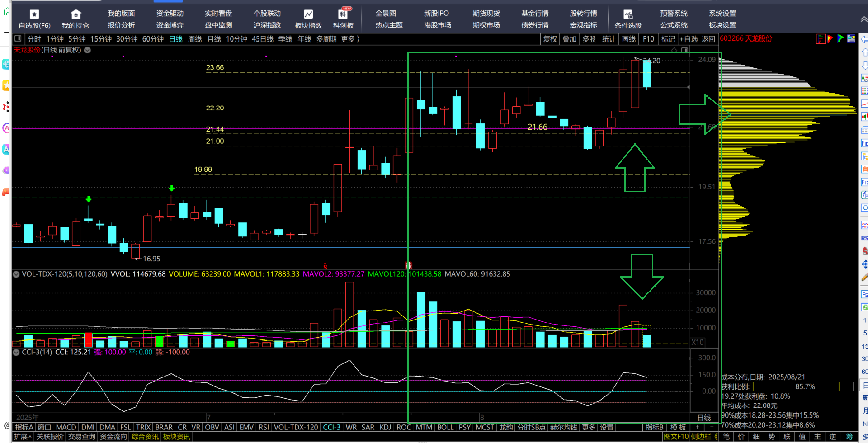868x443 pixels.
Task: Click the split-window icon at chart top-right
Action: point(684,50)
